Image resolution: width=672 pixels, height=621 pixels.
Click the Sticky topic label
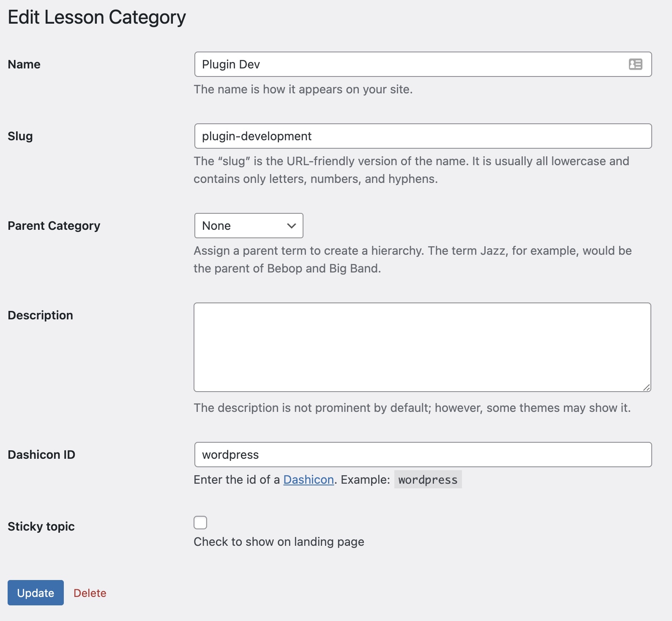coord(41,526)
